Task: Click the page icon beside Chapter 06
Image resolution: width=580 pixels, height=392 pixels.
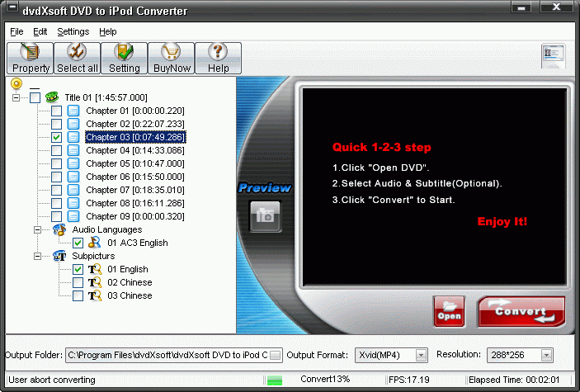Action: (x=73, y=177)
